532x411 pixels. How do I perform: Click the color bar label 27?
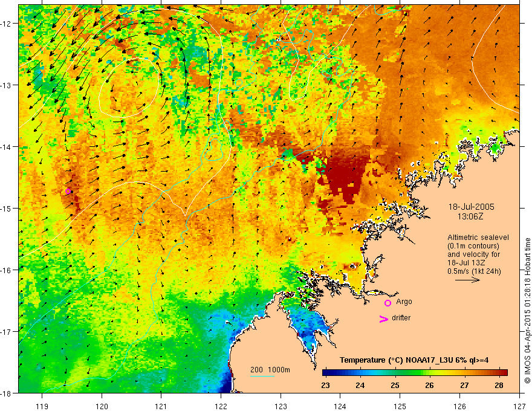tap(464, 385)
